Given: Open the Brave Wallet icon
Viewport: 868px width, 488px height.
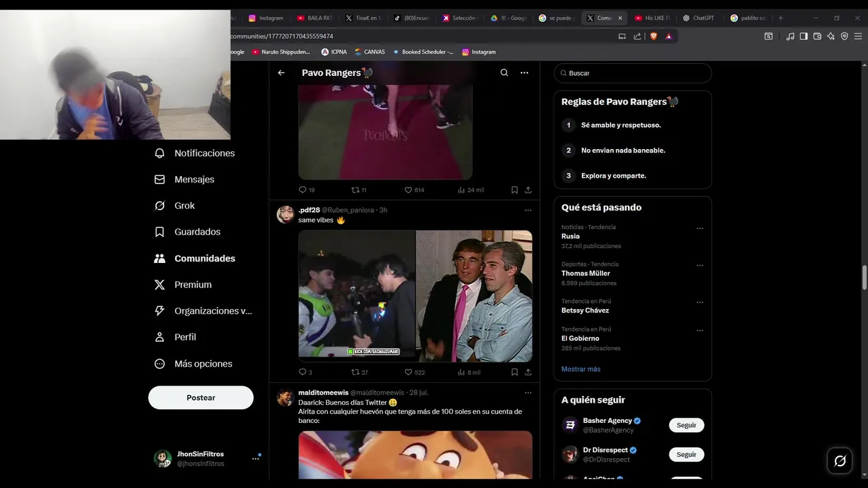Looking at the screenshot, I should (x=817, y=37).
